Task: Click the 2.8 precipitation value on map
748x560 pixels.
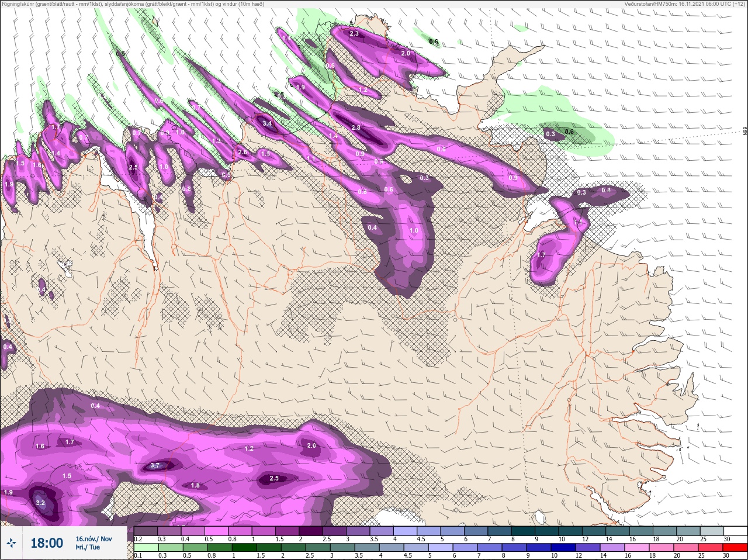Action: coord(356,127)
